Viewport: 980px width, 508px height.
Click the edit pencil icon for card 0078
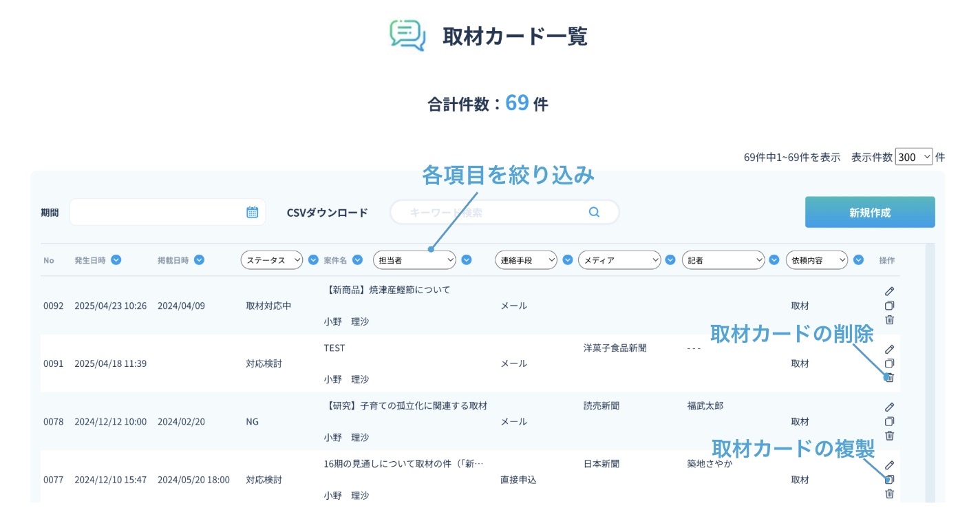pyautogui.click(x=889, y=407)
